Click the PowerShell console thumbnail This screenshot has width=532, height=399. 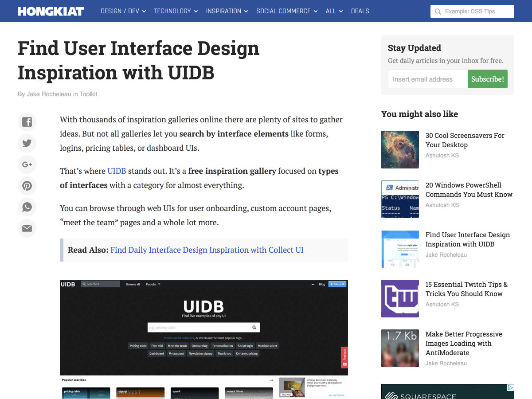(x=400, y=199)
